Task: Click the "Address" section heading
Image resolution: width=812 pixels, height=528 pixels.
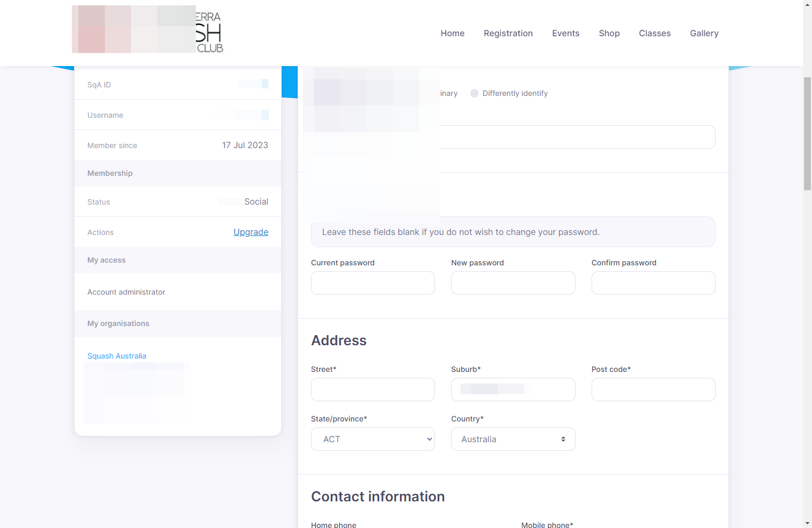Action: point(339,340)
